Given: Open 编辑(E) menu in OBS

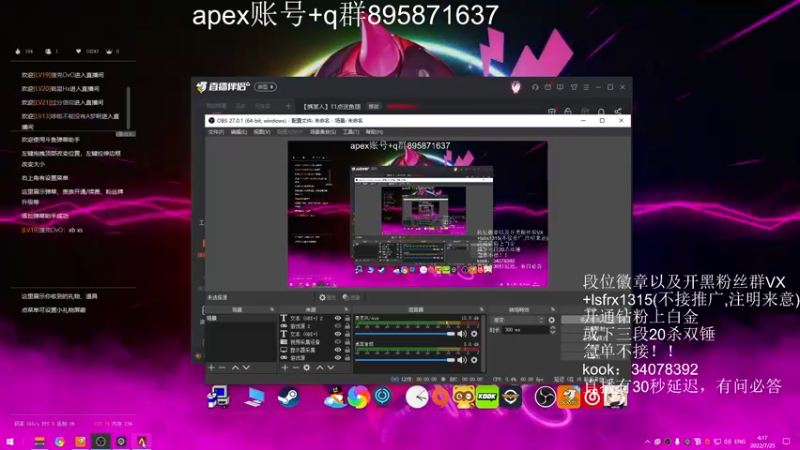Looking at the screenshot, I should 238,132.
